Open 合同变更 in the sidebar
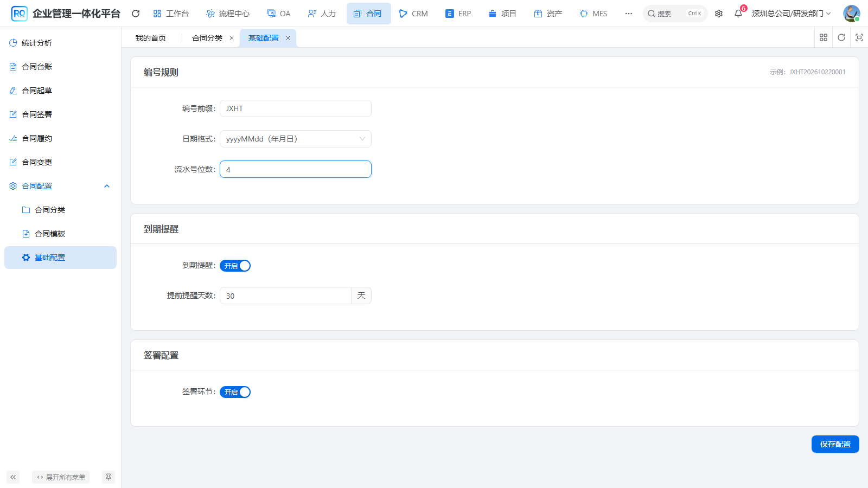Image resolution: width=868 pixels, height=488 pixels. 60,162
